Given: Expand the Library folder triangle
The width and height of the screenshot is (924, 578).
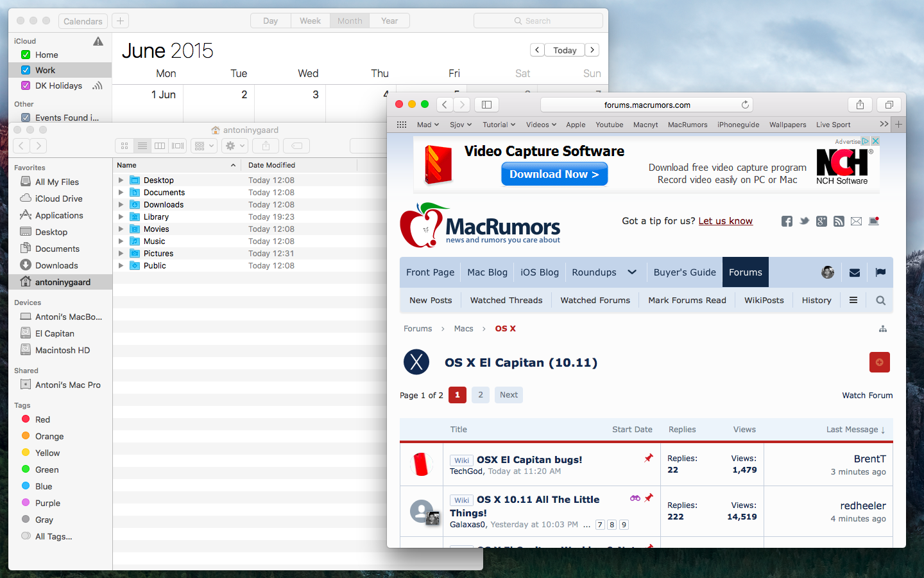Looking at the screenshot, I should point(121,217).
